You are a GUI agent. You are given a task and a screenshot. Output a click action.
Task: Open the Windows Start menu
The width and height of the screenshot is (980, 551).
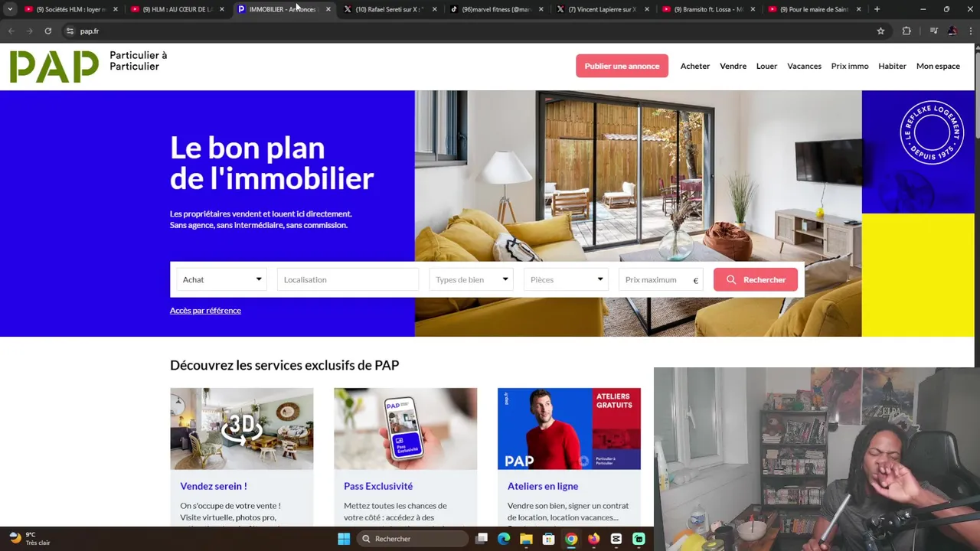[x=344, y=539]
